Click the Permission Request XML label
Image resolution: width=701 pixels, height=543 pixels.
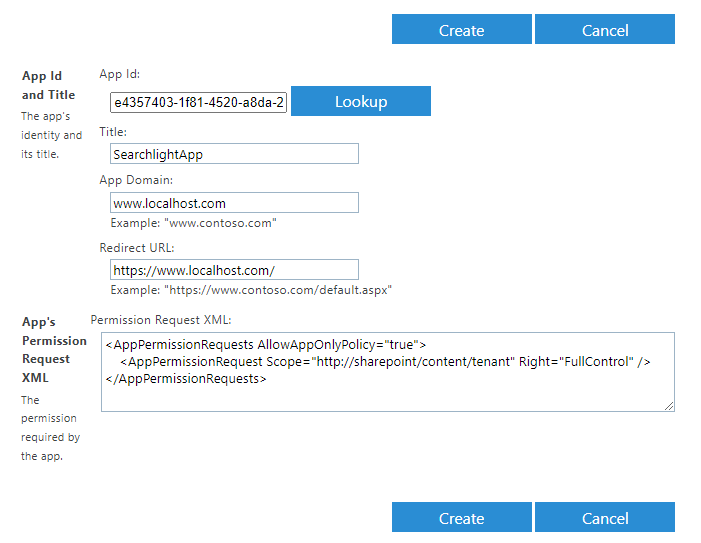click(x=161, y=320)
